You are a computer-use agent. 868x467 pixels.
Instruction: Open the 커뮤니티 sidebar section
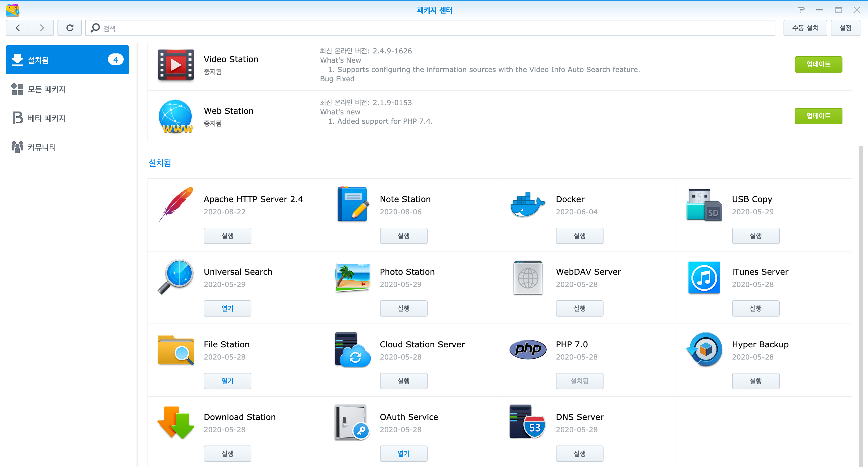42,147
